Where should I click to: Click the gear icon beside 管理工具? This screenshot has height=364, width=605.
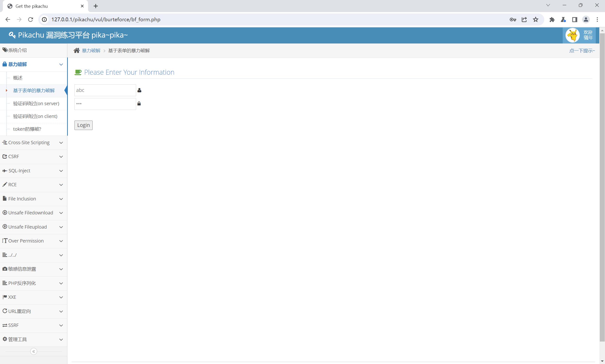pyautogui.click(x=5, y=339)
